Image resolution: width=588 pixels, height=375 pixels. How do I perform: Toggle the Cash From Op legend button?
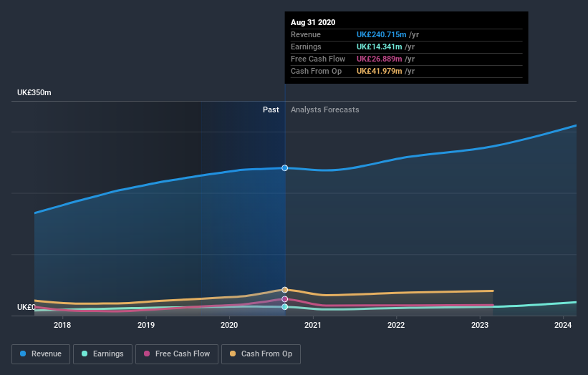[261, 354]
